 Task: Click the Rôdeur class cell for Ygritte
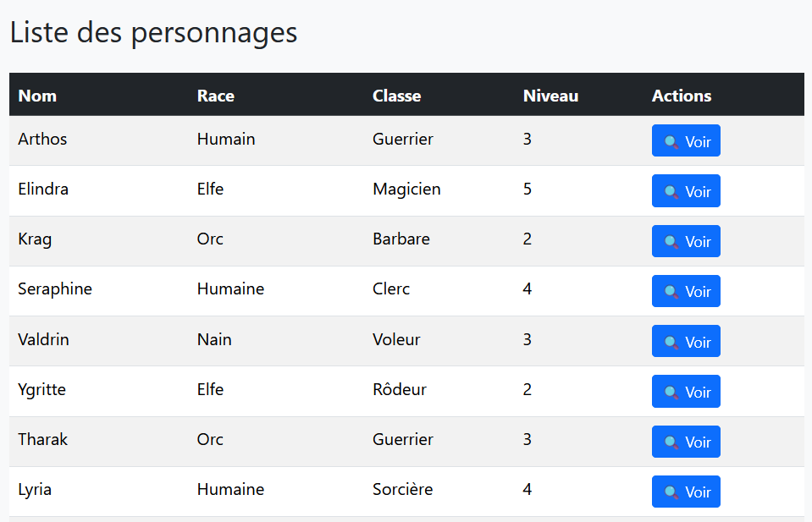pyautogui.click(x=400, y=389)
